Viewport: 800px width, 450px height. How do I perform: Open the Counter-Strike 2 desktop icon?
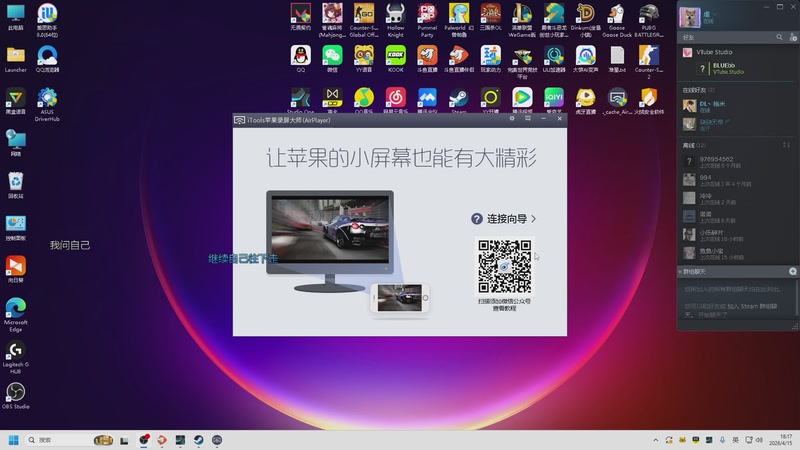(x=648, y=62)
